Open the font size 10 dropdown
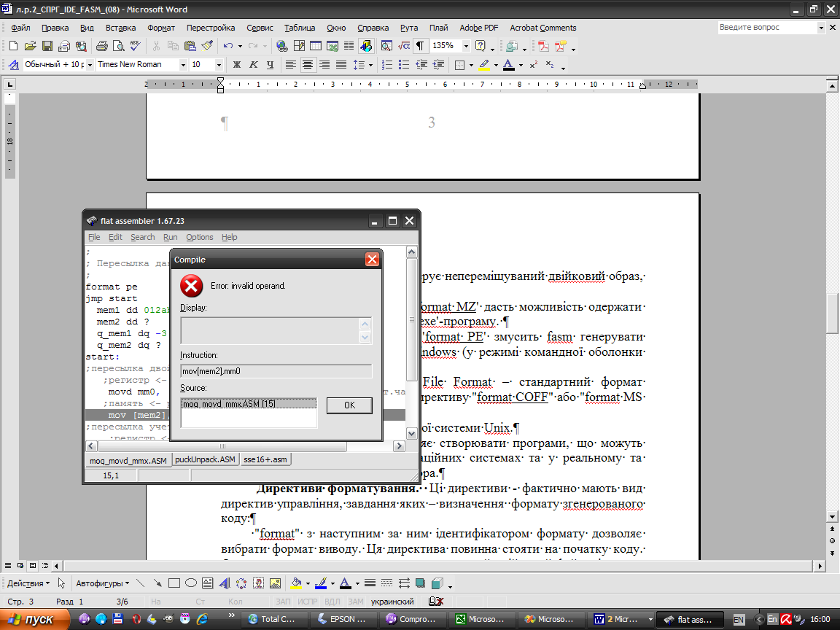Screen dimensions: 840x630 tap(219, 65)
